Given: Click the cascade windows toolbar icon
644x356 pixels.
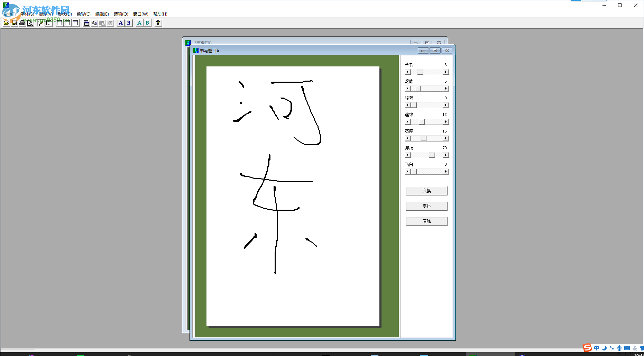Looking at the screenshot, I should pos(86,23).
